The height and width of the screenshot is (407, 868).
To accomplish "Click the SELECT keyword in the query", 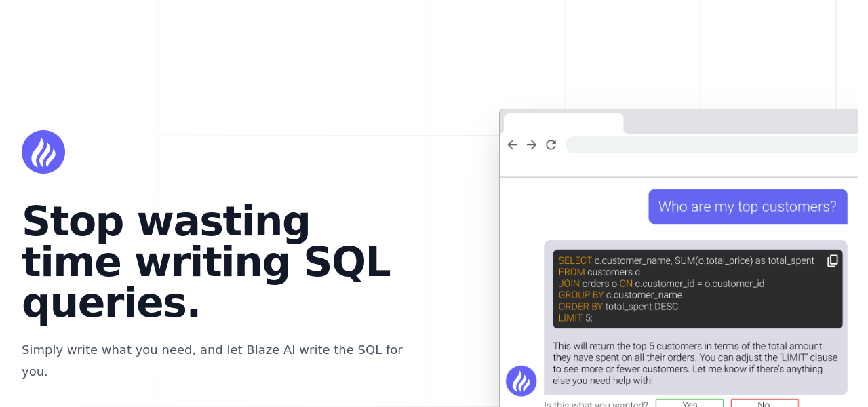I will click(x=575, y=260).
